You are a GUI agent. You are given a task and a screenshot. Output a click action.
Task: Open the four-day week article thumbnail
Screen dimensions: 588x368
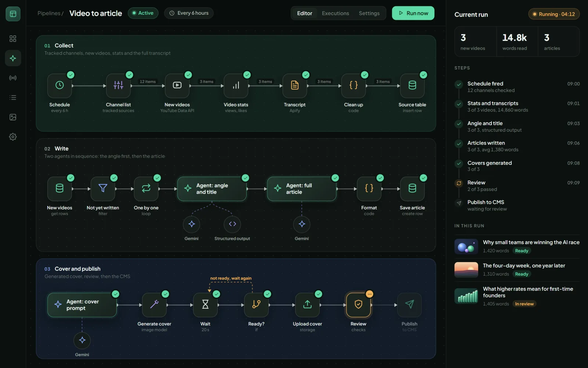[x=466, y=270]
